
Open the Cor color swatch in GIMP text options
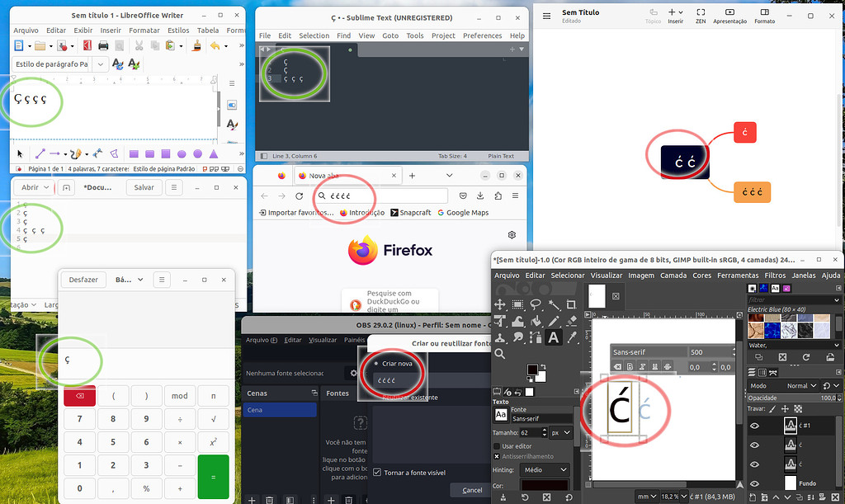pyautogui.click(x=545, y=485)
